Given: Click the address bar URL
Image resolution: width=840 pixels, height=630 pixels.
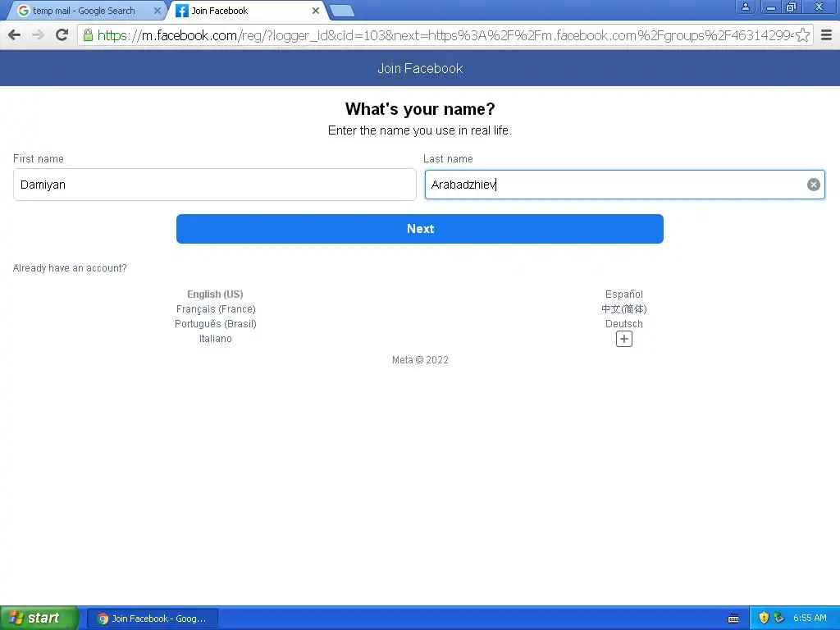Looking at the screenshot, I should pyautogui.click(x=445, y=35).
